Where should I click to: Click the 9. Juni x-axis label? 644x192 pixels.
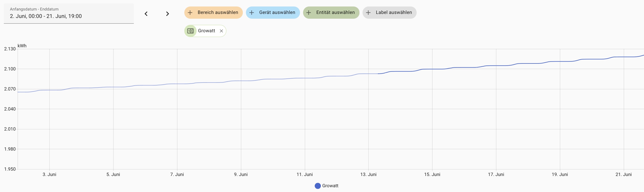(x=241, y=174)
